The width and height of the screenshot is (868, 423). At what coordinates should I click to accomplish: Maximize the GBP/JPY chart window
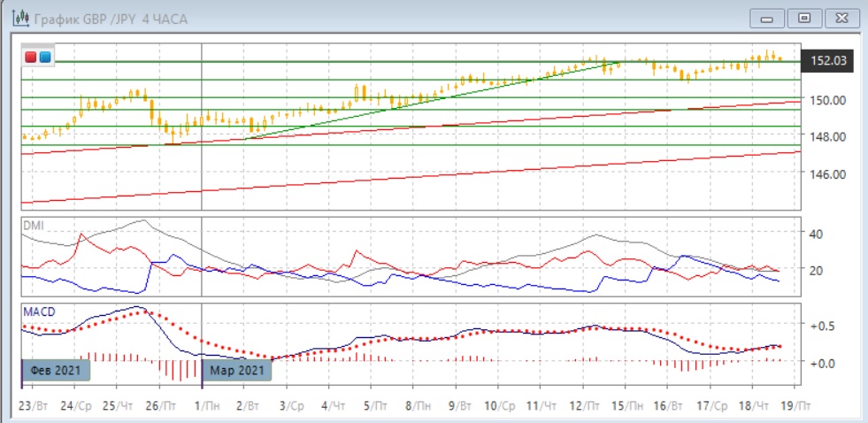pyautogui.click(x=803, y=18)
